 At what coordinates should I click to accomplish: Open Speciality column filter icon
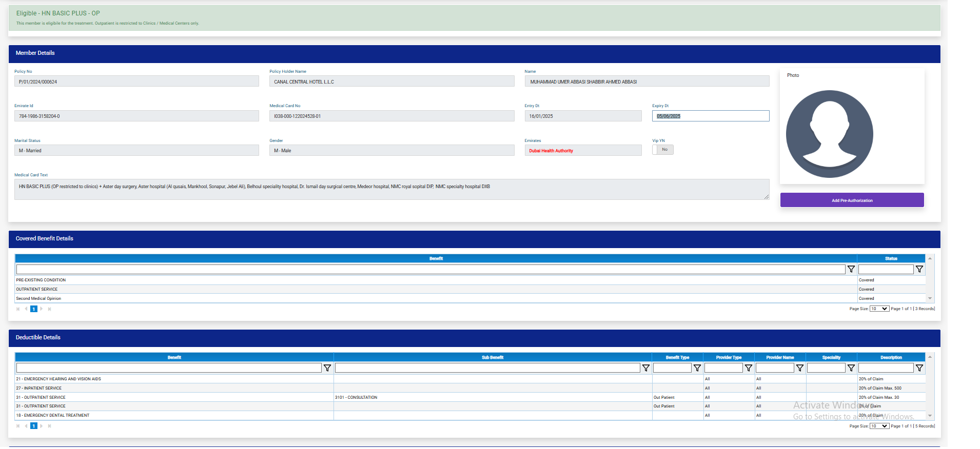point(851,368)
